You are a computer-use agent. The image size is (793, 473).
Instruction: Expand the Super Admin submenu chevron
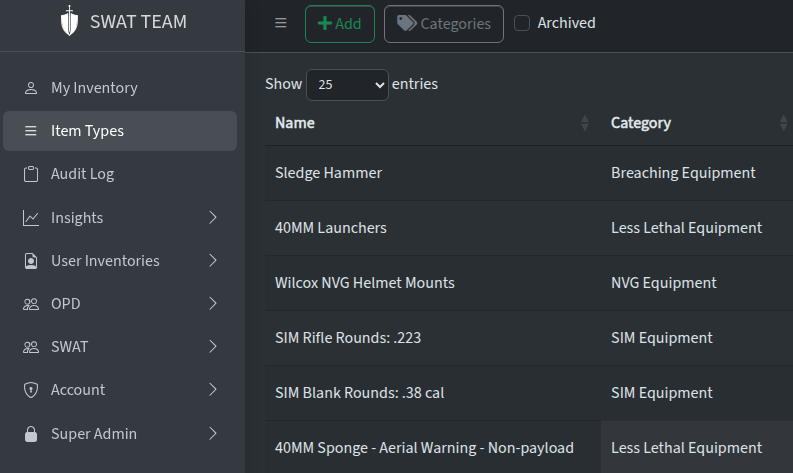coord(212,434)
